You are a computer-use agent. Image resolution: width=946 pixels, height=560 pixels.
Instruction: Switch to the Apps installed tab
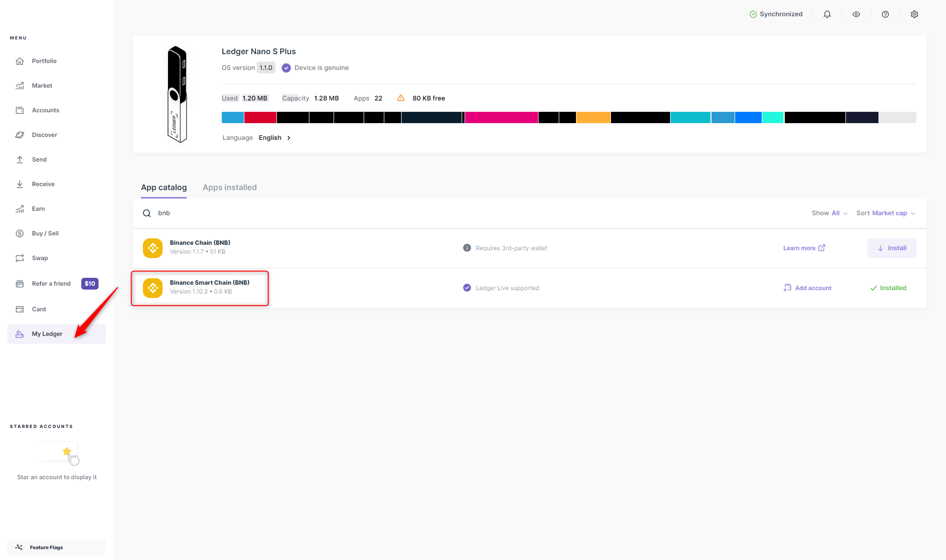(230, 187)
